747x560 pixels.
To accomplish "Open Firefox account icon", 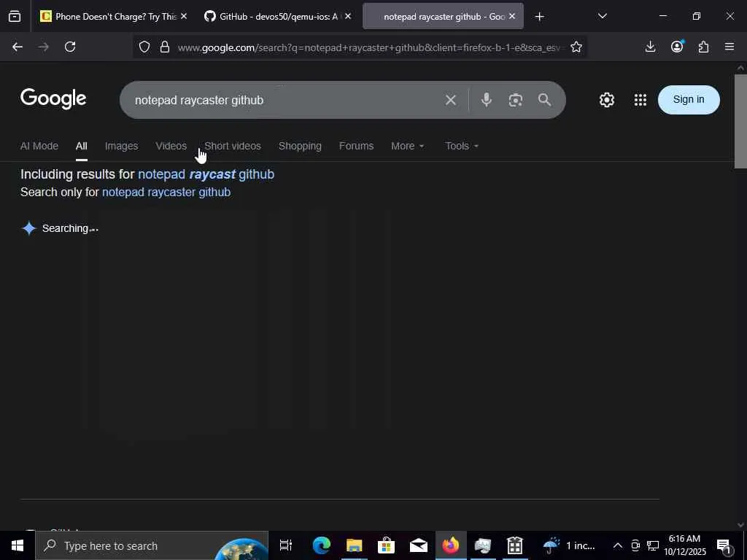I will (x=677, y=47).
